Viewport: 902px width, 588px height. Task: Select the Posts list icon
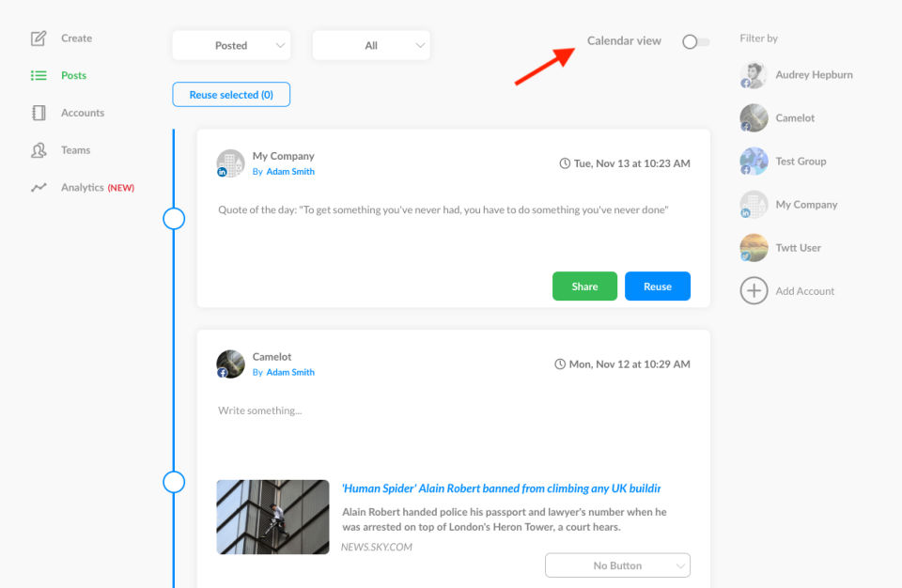(x=39, y=75)
